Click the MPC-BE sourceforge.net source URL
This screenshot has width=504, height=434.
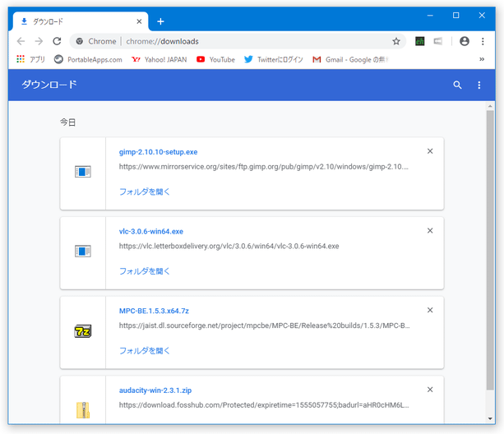click(264, 325)
